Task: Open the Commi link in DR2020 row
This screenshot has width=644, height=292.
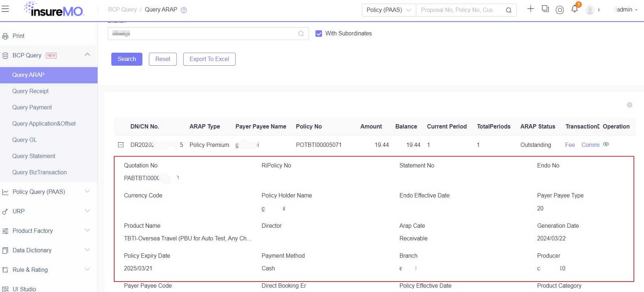Action: [591, 145]
